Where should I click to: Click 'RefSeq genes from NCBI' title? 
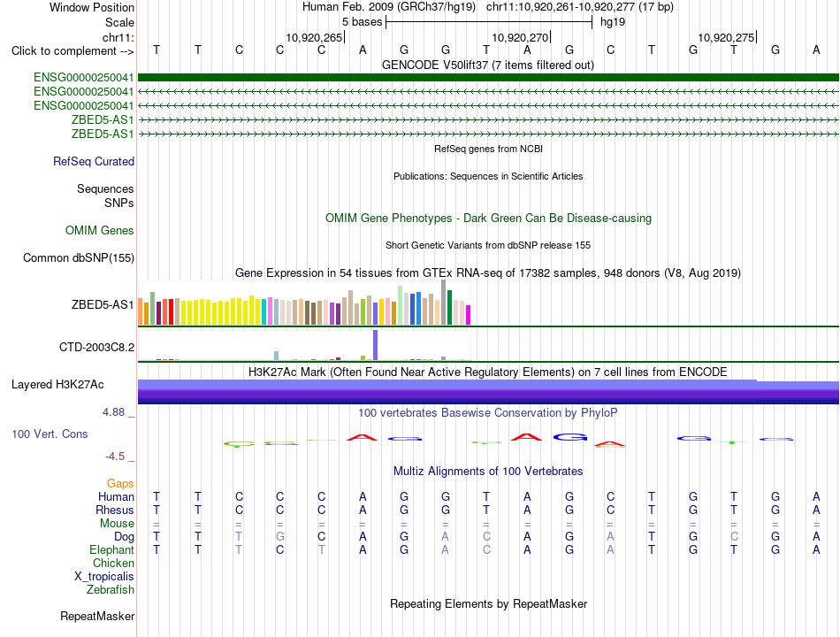click(489, 149)
